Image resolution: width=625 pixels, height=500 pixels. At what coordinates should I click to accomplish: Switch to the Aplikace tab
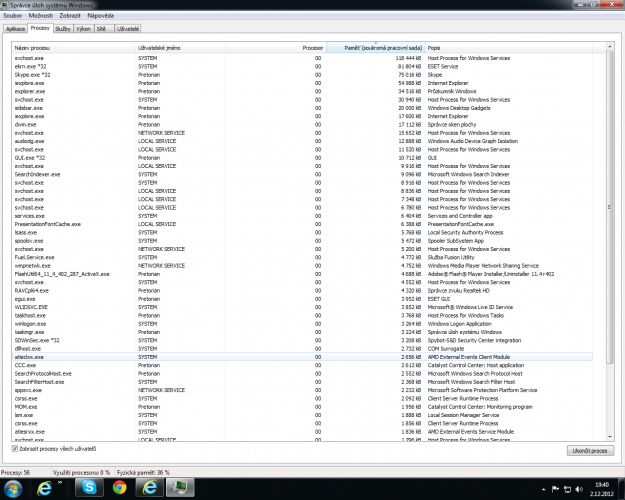pos(16,29)
